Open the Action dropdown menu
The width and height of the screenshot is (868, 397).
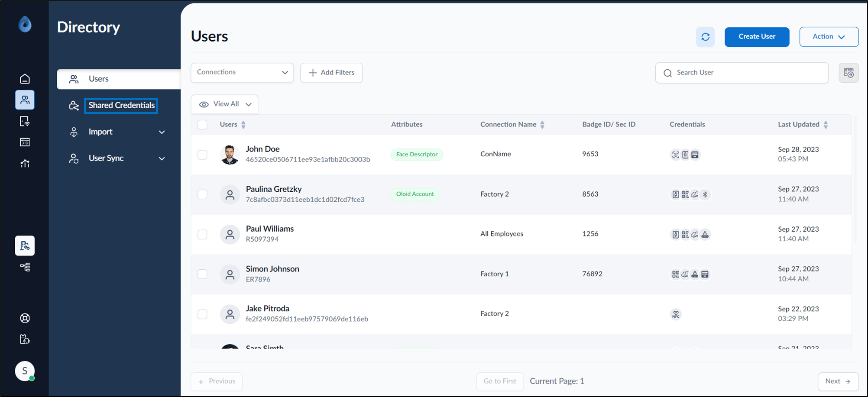click(x=829, y=37)
